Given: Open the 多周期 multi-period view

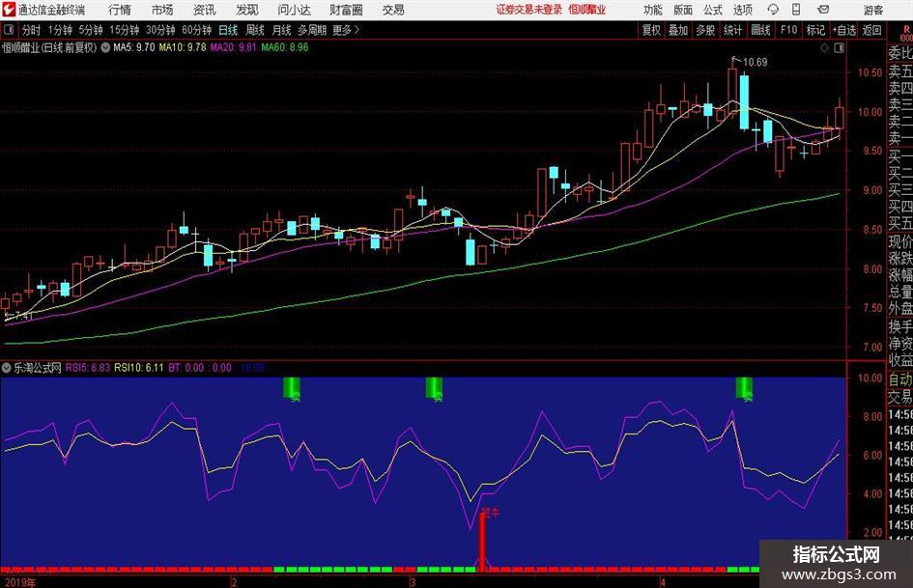Looking at the screenshot, I should (312, 30).
